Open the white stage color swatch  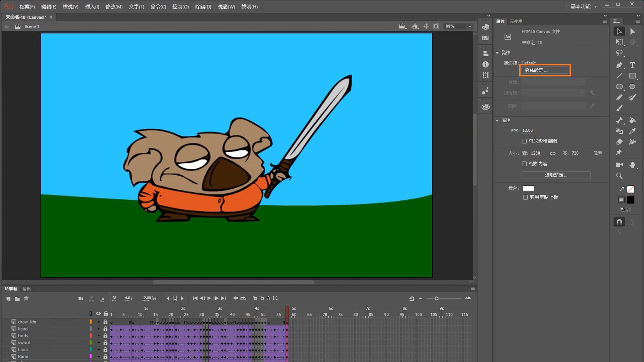point(528,188)
